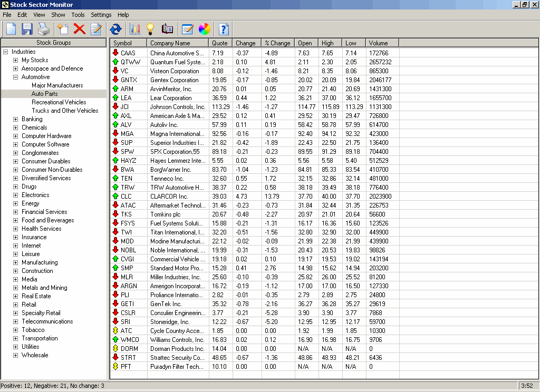Open the bar chart icon
Viewport: 540px width, 392px height.
(x=135, y=29)
